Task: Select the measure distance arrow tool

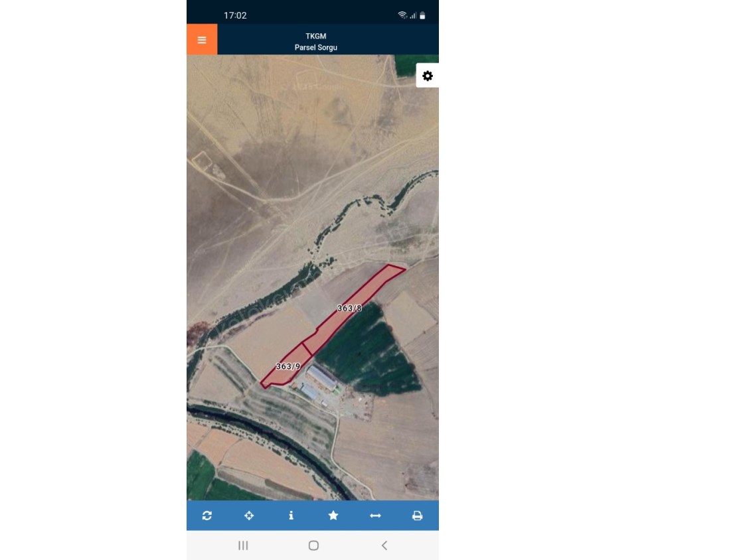Action: pos(375,516)
